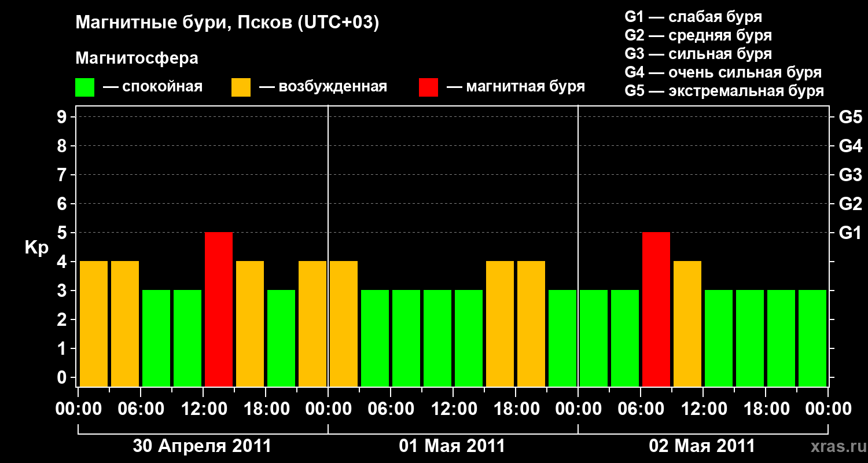
Task: Click the '— спокойная' legend label
Action: 153,87
